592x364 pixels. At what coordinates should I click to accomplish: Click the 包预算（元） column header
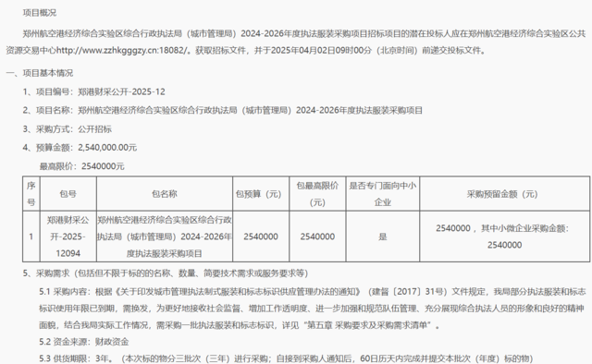pos(261,193)
